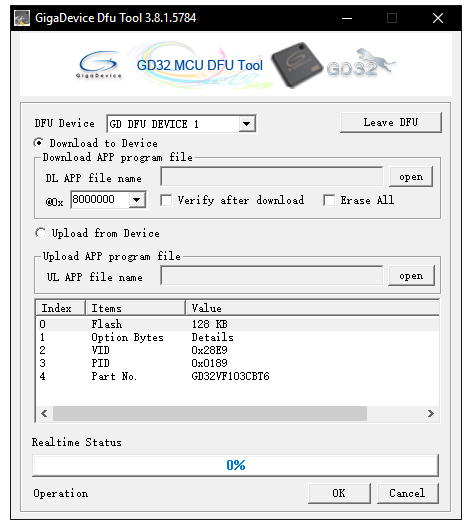Viewport: 472px width, 532px height.
Task: Click the Items column header
Action: (135, 308)
